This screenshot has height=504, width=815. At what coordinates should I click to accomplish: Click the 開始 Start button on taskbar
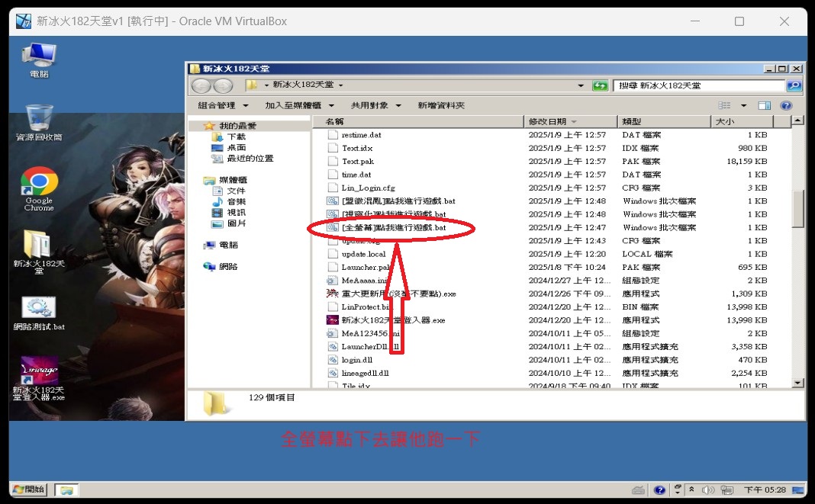(x=29, y=490)
